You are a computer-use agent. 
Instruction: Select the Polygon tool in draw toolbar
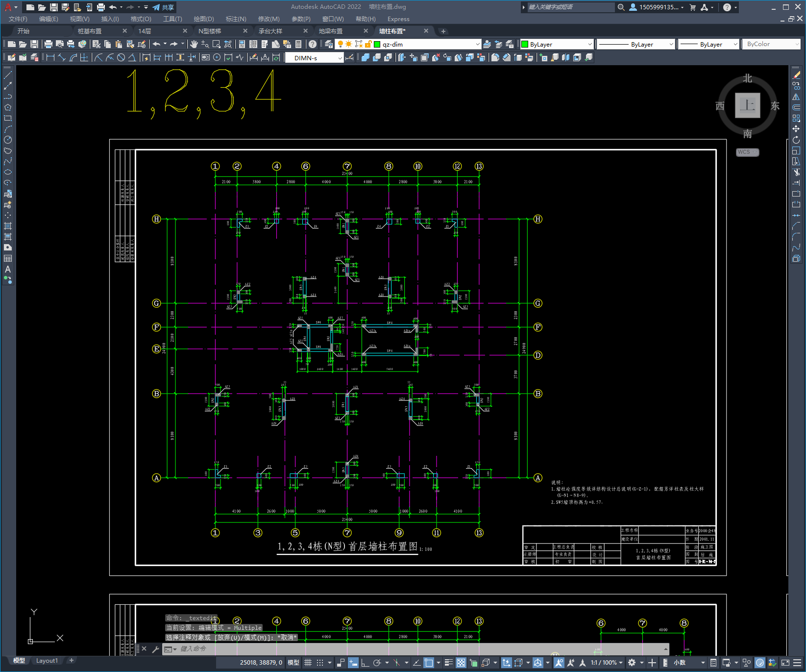(x=8, y=107)
